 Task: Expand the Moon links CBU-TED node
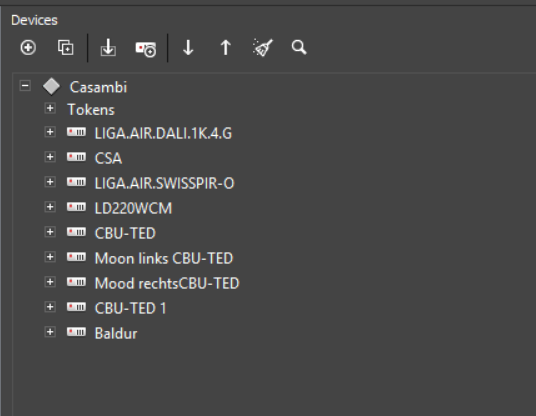point(50,257)
